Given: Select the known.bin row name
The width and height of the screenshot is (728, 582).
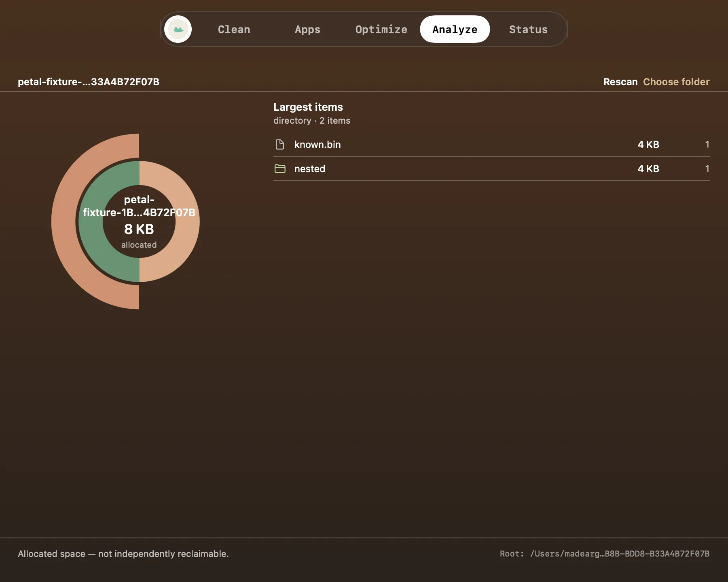Looking at the screenshot, I should (x=317, y=144).
